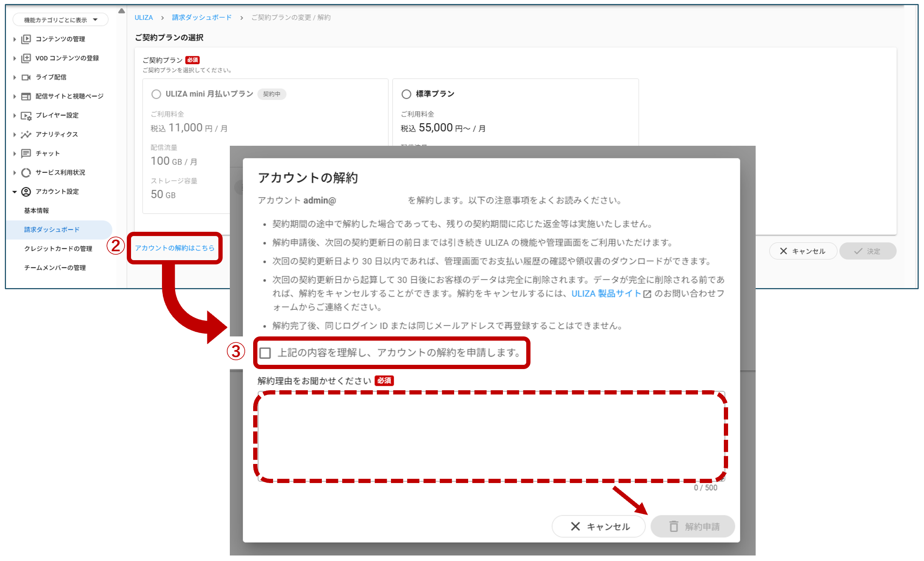
Task: Open チームメンバーの管理 menu item
Action: [55, 268]
